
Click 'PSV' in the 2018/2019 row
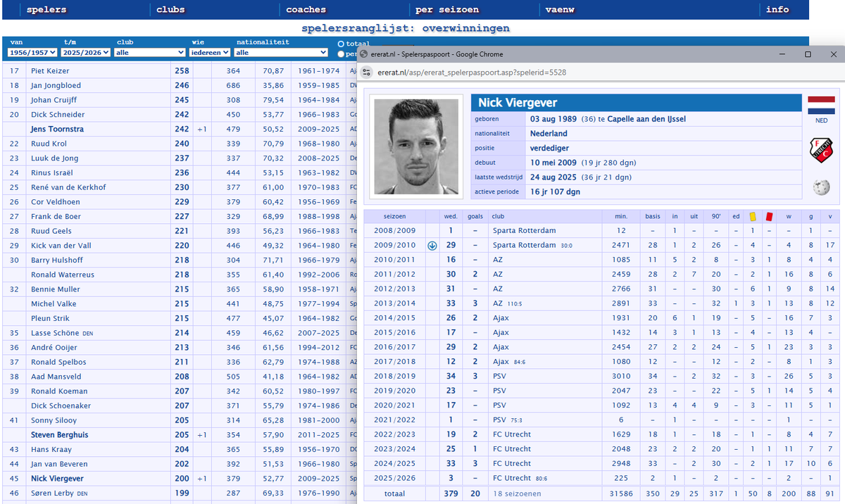click(499, 377)
